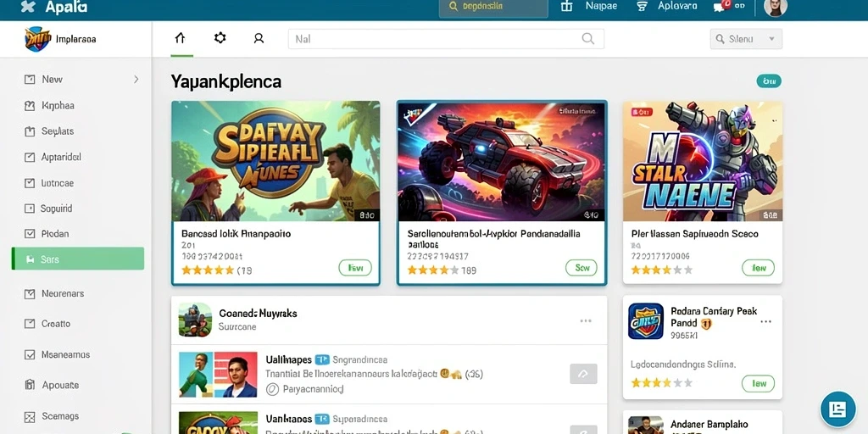Click the Nal search field

point(446,39)
